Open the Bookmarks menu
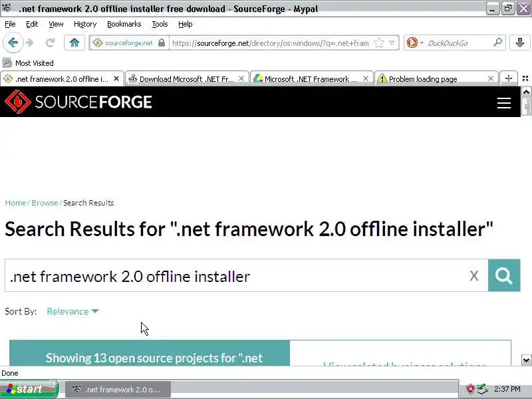 pos(124,24)
